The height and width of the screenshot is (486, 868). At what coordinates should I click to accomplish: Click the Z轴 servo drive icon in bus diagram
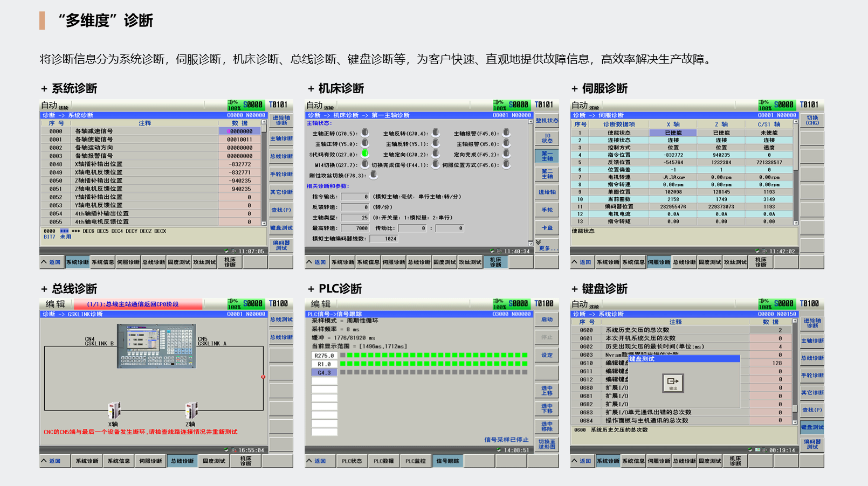click(191, 411)
